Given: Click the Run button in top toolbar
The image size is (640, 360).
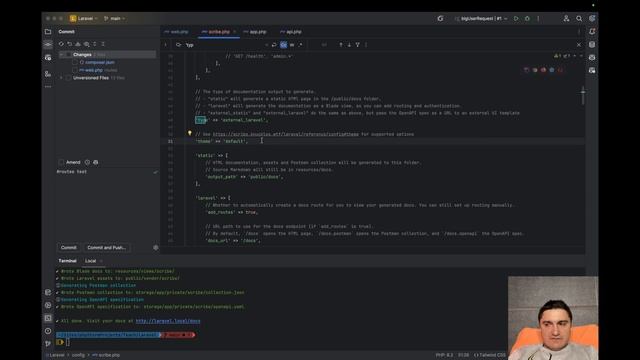Looking at the screenshot, I should 516,18.
